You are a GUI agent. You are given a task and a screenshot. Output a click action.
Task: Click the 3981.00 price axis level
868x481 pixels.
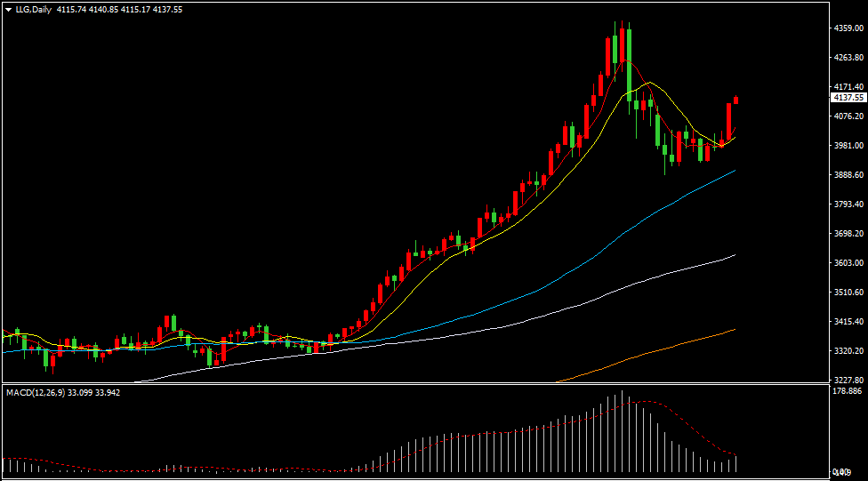click(x=848, y=145)
